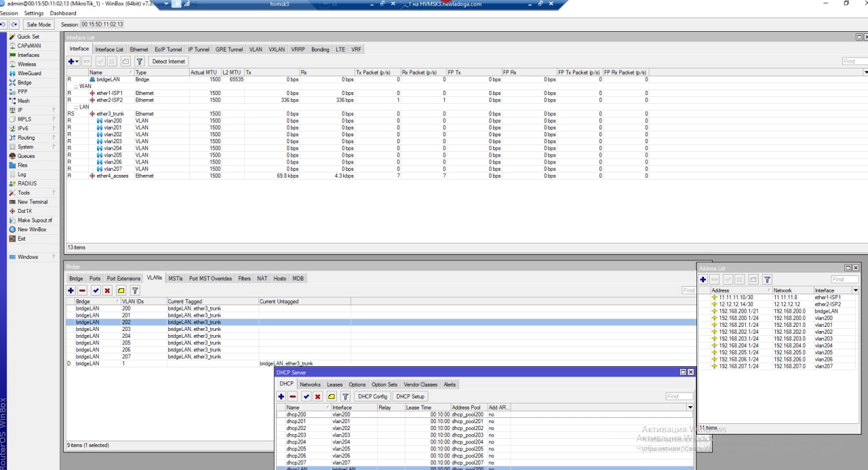Open Dot1X in the sidebar
This screenshot has width=868, height=470.
pos(24,211)
